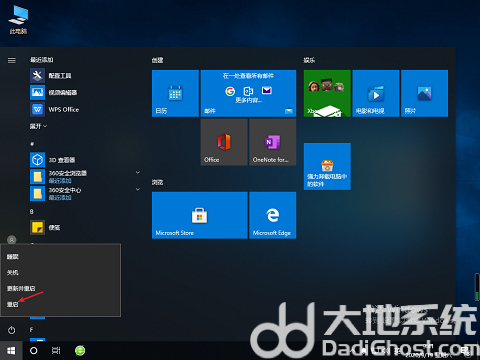The width and height of the screenshot is (480, 360).
Task: Launch the green 360 browser taskbar icon
Action: click(80, 351)
